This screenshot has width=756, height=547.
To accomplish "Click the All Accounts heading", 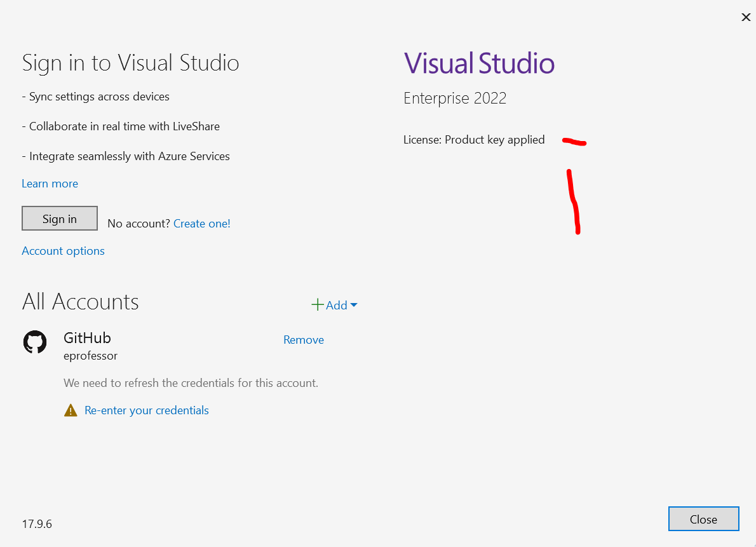I will [x=80, y=302].
